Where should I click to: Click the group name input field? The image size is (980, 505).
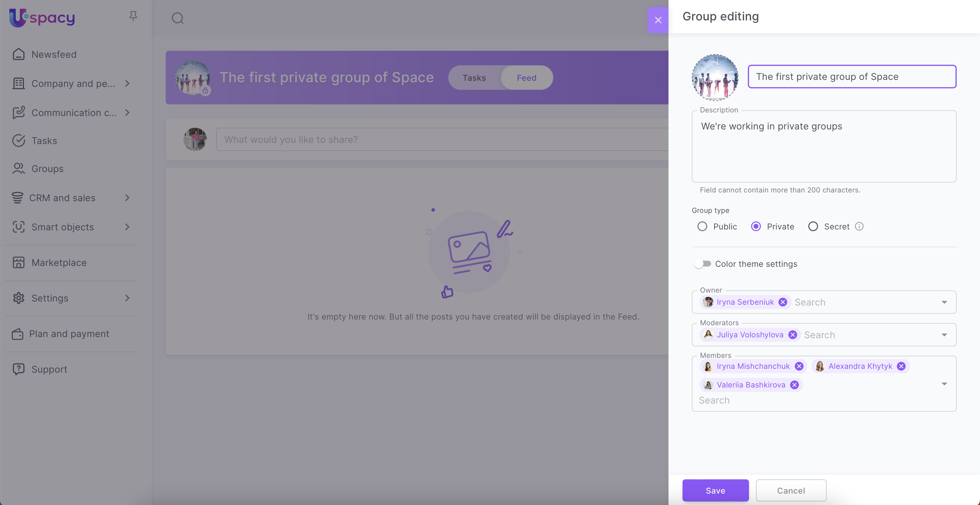(851, 77)
